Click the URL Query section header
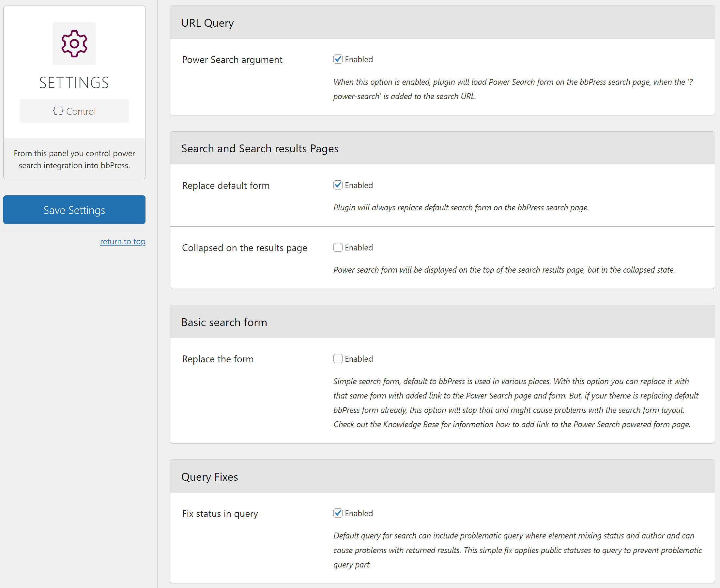 (x=207, y=23)
